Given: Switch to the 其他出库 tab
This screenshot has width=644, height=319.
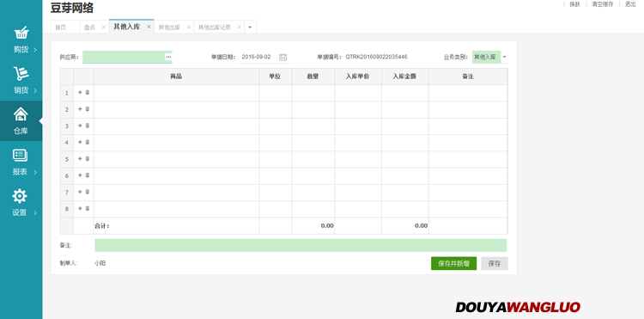Looking at the screenshot, I should 169,28.
